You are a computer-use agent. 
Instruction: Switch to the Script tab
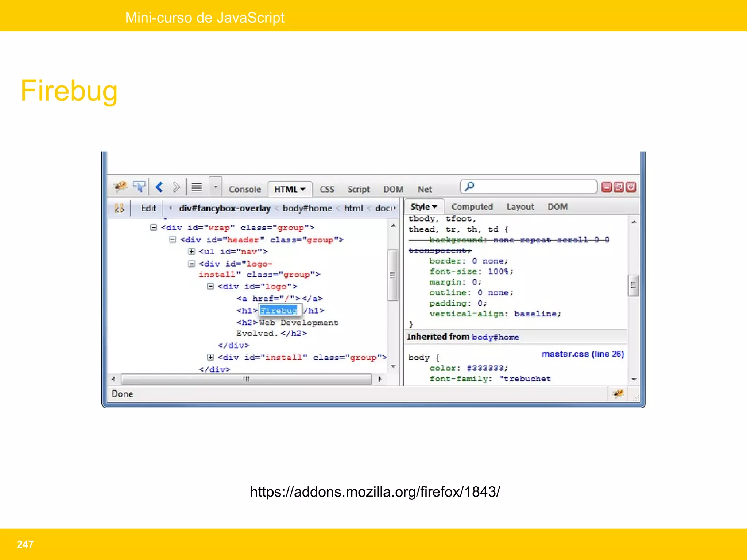click(x=359, y=189)
